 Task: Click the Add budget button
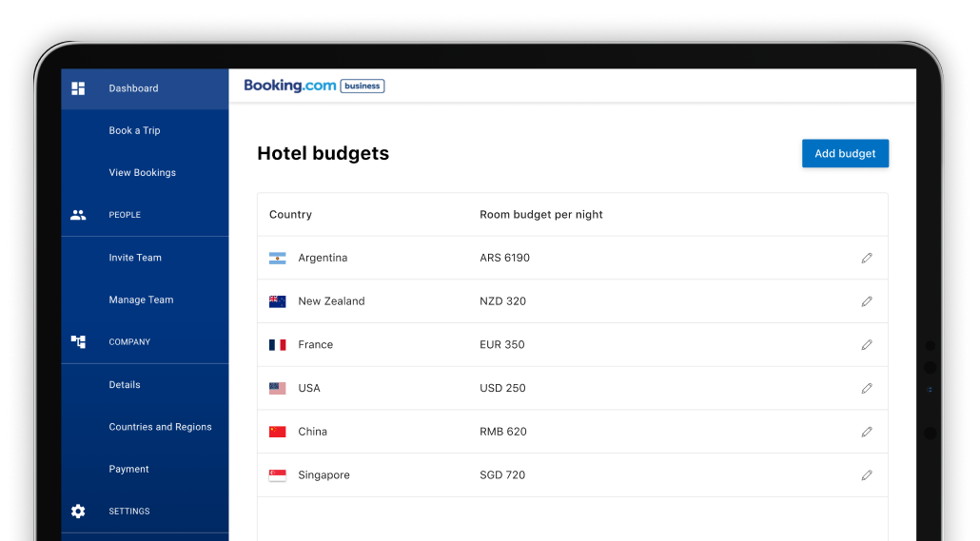(845, 154)
